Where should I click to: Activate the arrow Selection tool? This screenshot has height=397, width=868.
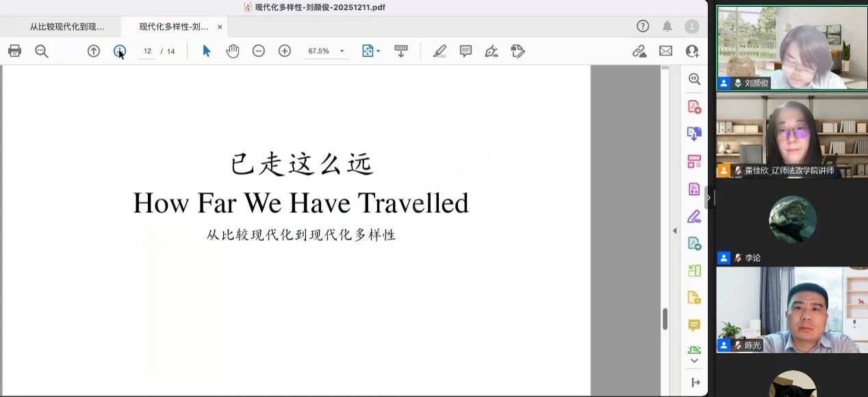(x=207, y=51)
